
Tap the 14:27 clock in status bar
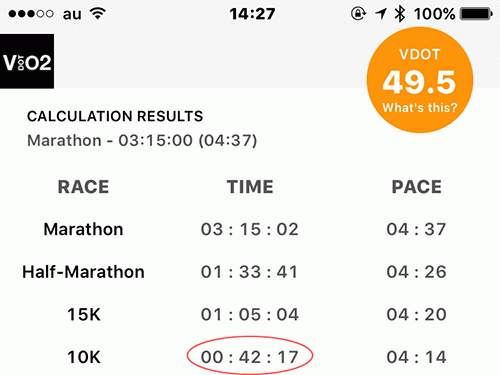(x=252, y=14)
